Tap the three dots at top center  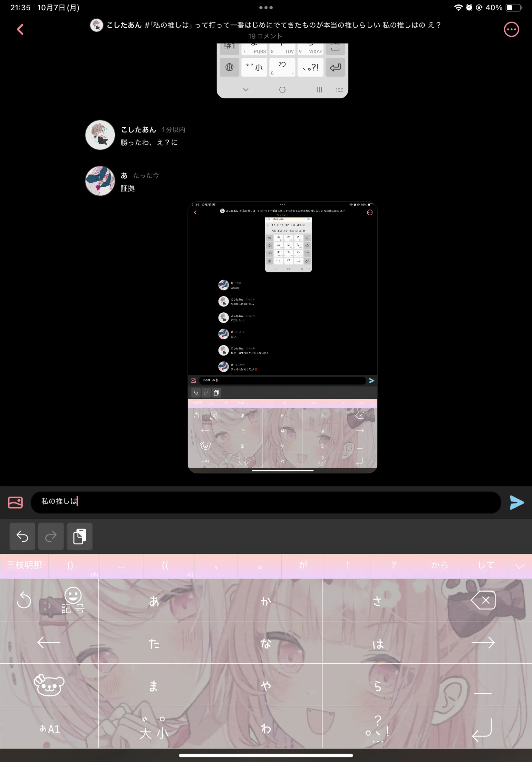(x=266, y=7)
